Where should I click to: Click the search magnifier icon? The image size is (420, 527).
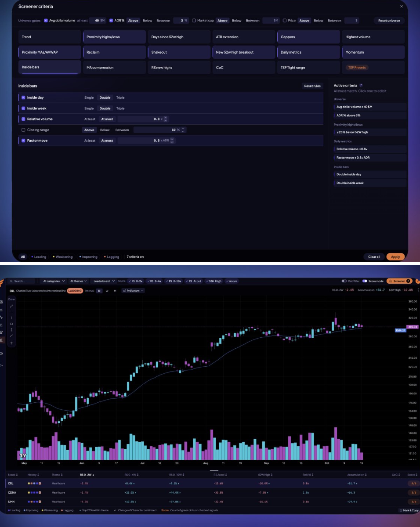pyautogui.click(x=12, y=281)
